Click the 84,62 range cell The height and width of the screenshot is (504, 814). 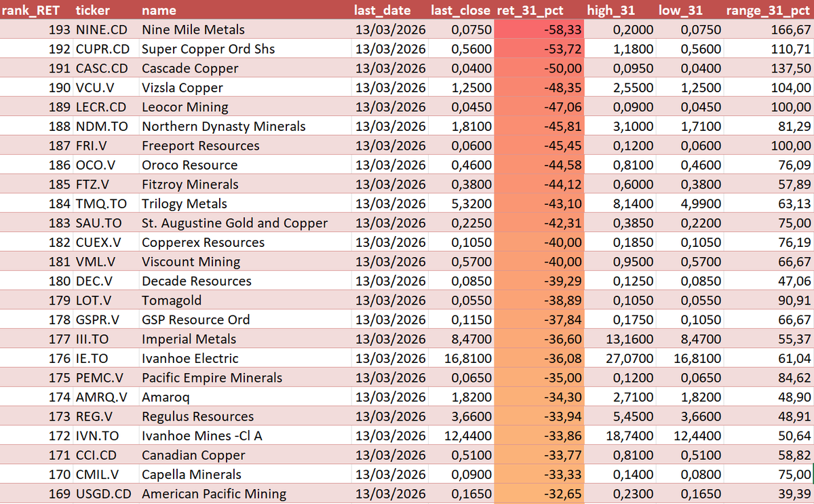tap(769, 378)
